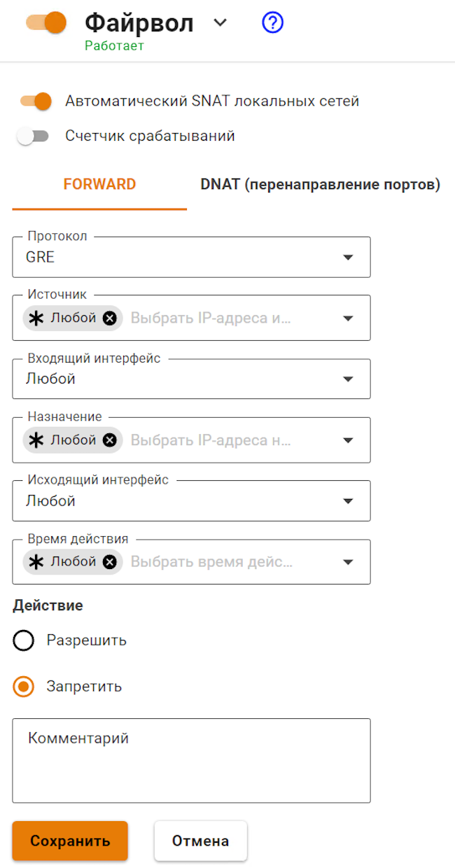Open the blue help question mark icon
455x868 pixels.
point(272,23)
